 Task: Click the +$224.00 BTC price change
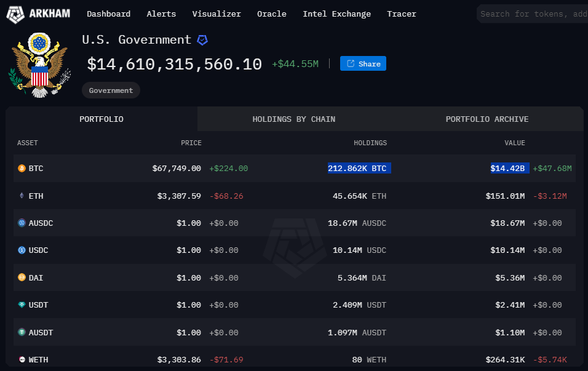[228, 169]
